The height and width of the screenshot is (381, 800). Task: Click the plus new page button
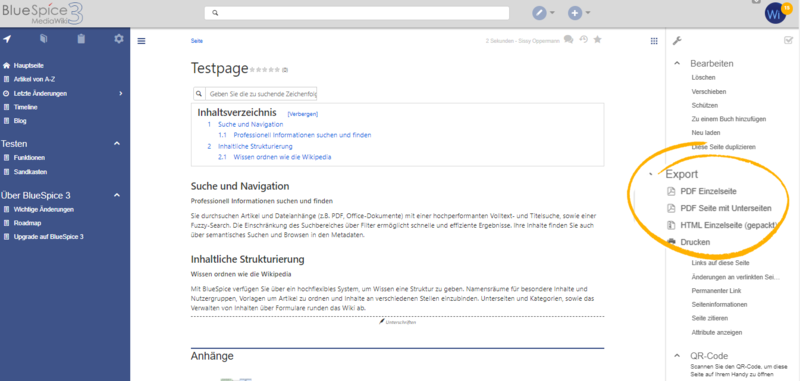[x=575, y=13]
